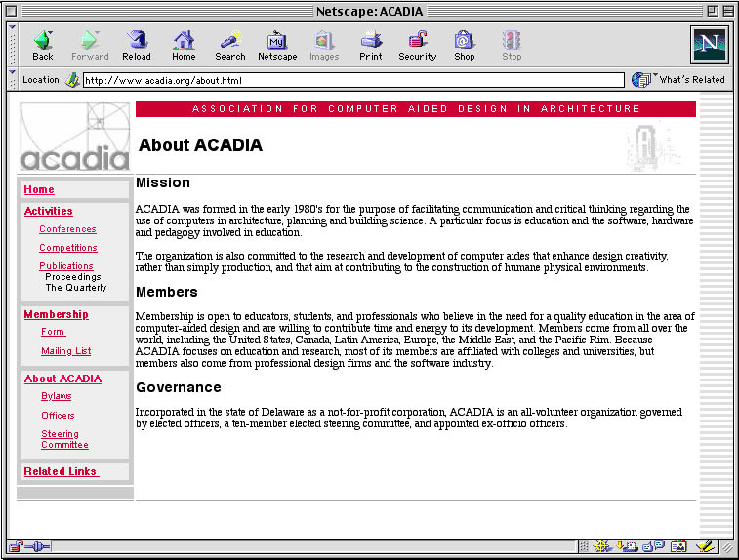Print the page using Print icon
This screenshot has width=739, height=560.
[x=371, y=46]
